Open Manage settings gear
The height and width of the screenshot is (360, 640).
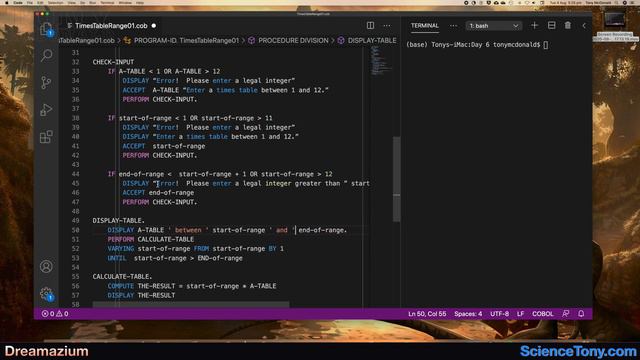46,293
